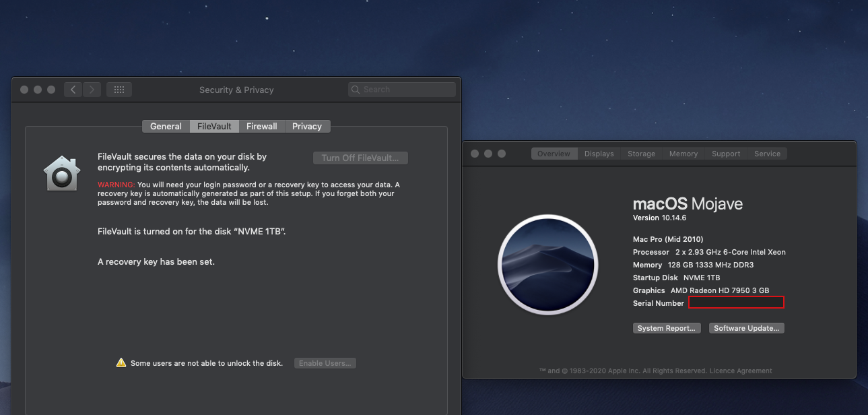Click the Software Update button
The image size is (868, 415).
(747, 328)
